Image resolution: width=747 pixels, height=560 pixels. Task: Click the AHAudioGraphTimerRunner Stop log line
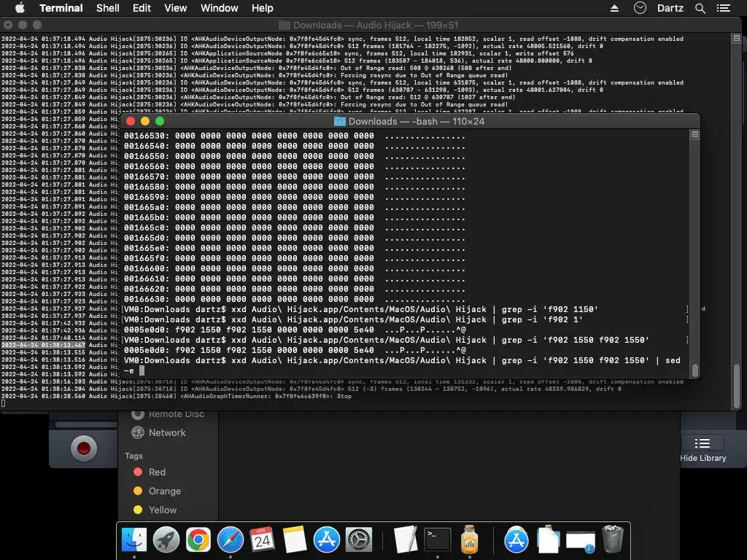(177, 396)
